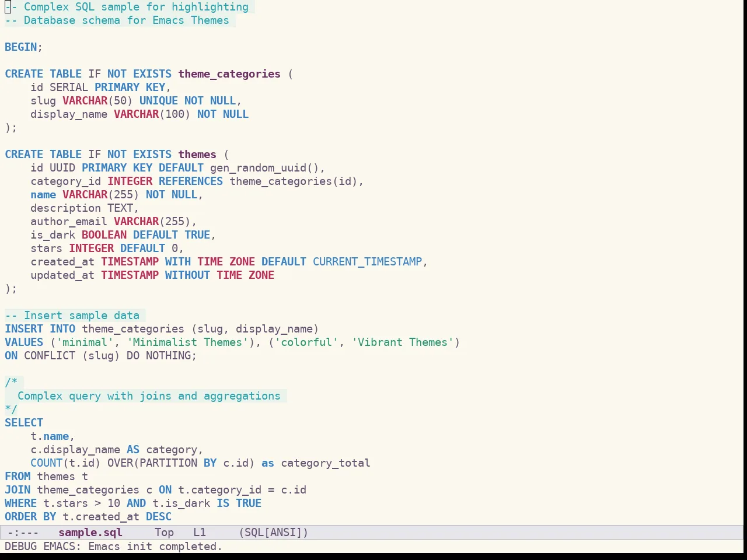The image size is (747, 560).
Task: Click the COUNT function name
Action: pos(47,463)
